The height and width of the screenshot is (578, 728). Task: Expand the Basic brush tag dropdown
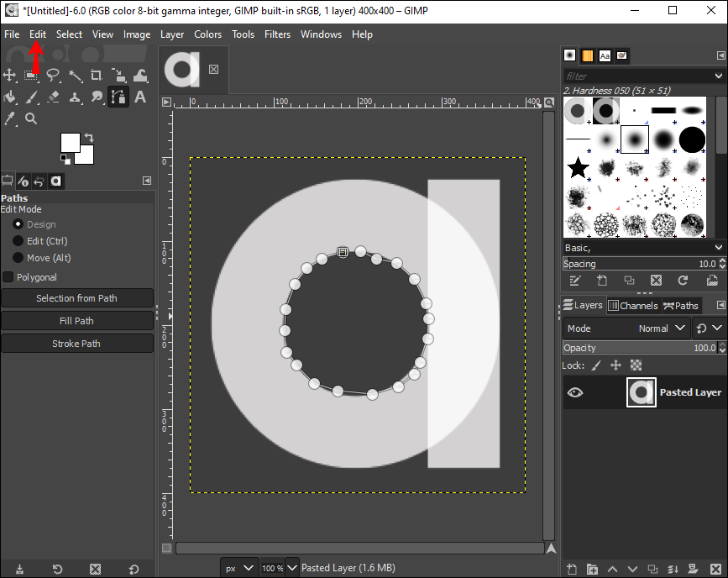(x=717, y=248)
